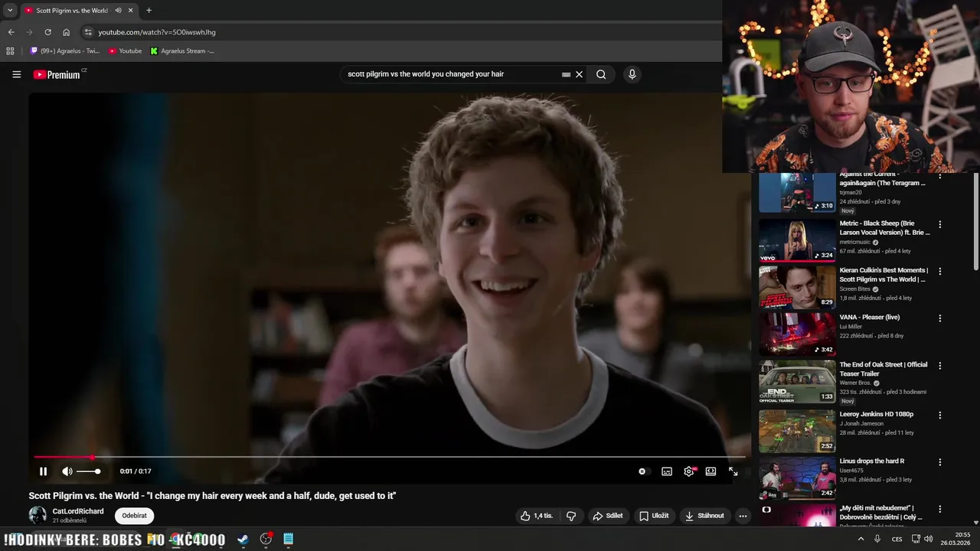Open the taskbar microphone tray icon
The height and width of the screenshot is (551, 980).
[x=877, y=539]
